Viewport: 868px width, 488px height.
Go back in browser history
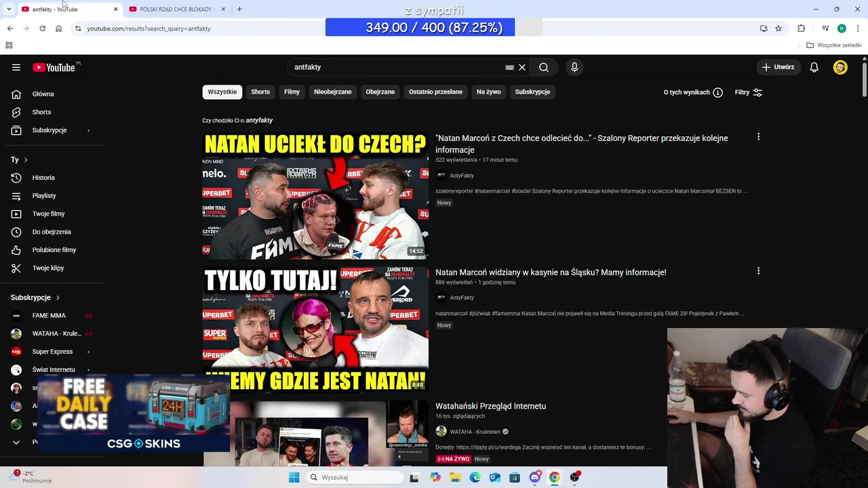point(9,28)
